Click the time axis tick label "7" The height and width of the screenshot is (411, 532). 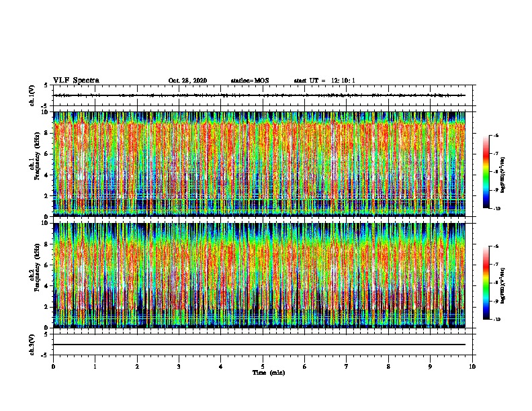tap(347, 367)
